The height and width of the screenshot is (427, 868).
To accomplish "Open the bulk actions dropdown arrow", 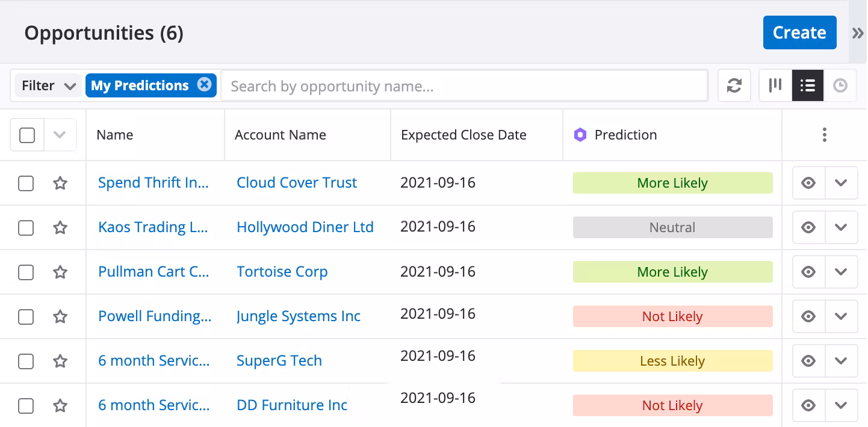I will pos(60,135).
